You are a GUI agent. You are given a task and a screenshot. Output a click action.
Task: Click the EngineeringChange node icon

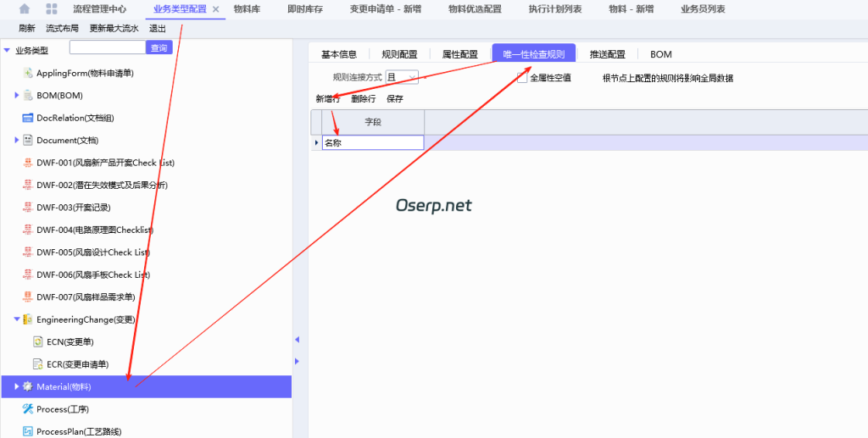pyautogui.click(x=28, y=319)
